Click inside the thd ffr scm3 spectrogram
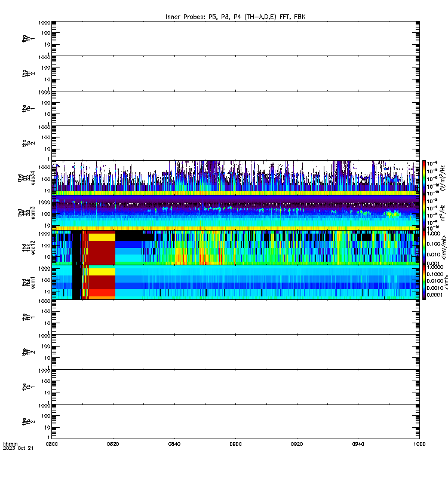 click(235, 213)
